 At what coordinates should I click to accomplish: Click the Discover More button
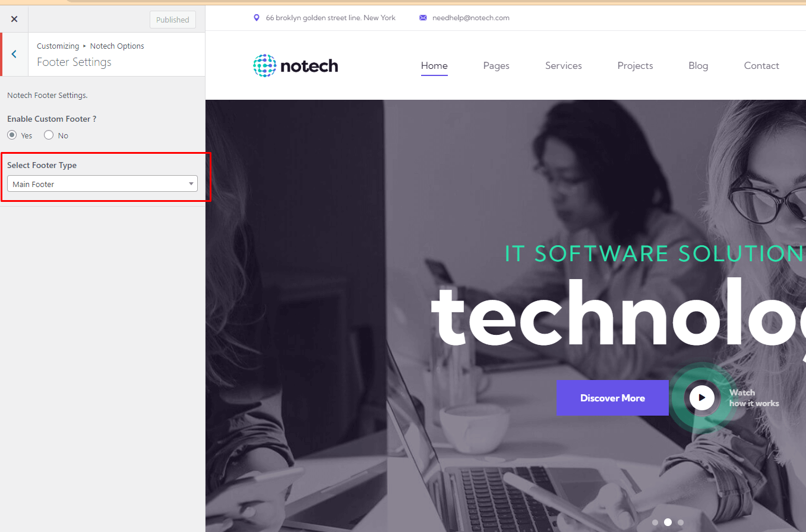point(612,398)
